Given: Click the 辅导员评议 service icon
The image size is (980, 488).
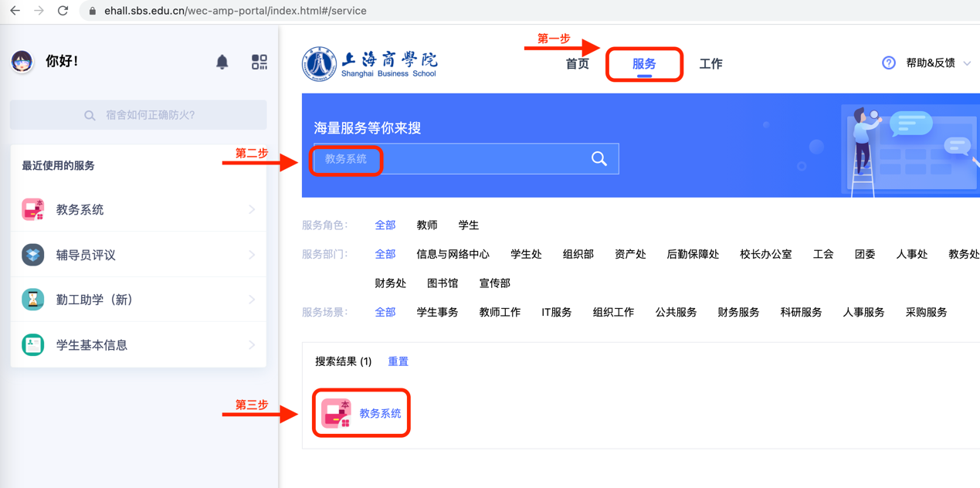Looking at the screenshot, I should tap(32, 255).
